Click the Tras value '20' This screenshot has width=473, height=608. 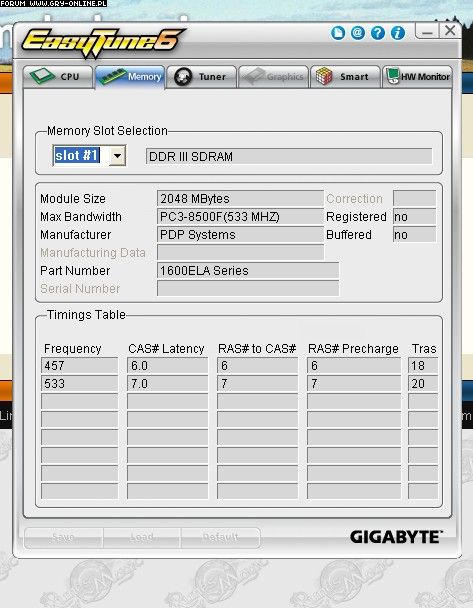[423, 383]
